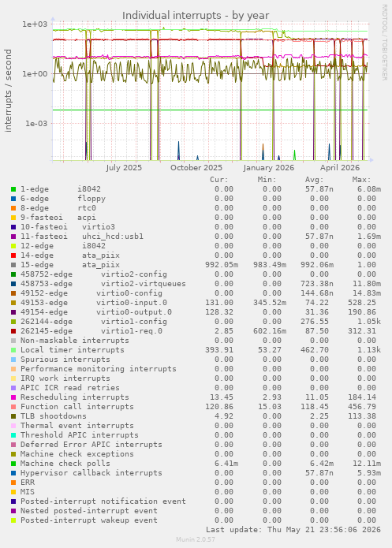Click the MIS legend label
The width and height of the screenshot is (392, 548).
(x=28, y=492)
